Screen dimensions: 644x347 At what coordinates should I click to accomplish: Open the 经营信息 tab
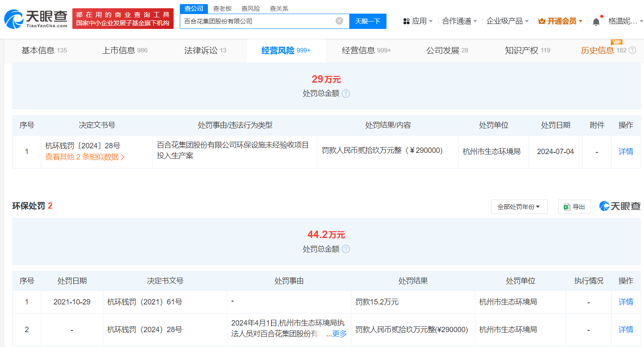point(367,50)
